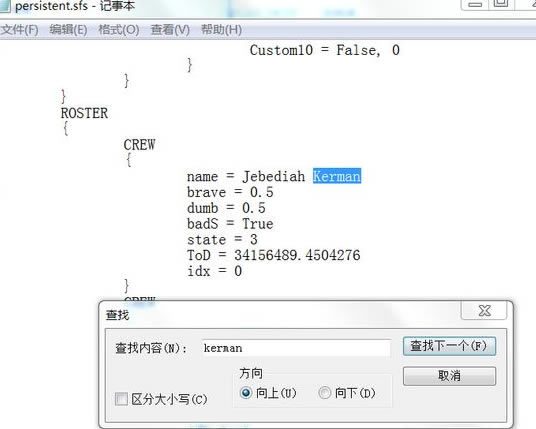
Task: Place cursor on the ROSTER line
Action: [x=84, y=113]
